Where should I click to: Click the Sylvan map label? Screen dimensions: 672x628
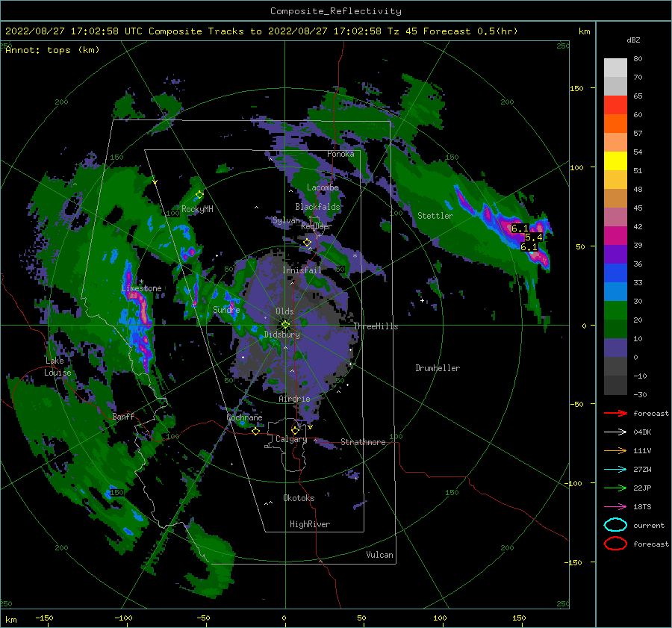[286, 220]
